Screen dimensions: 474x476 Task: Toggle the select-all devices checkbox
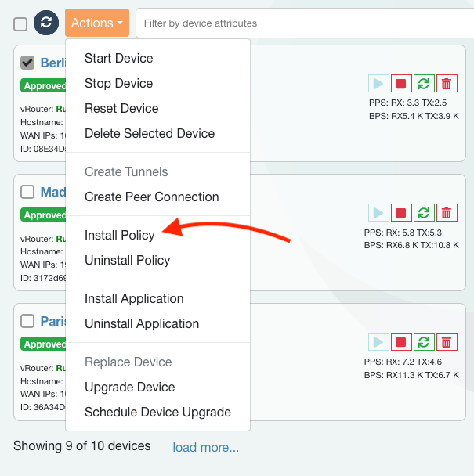[x=20, y=24]
